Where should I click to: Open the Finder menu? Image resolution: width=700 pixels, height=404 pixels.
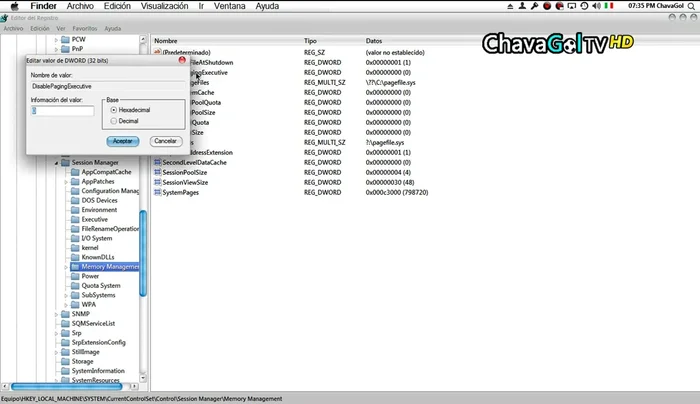(43, 6)
